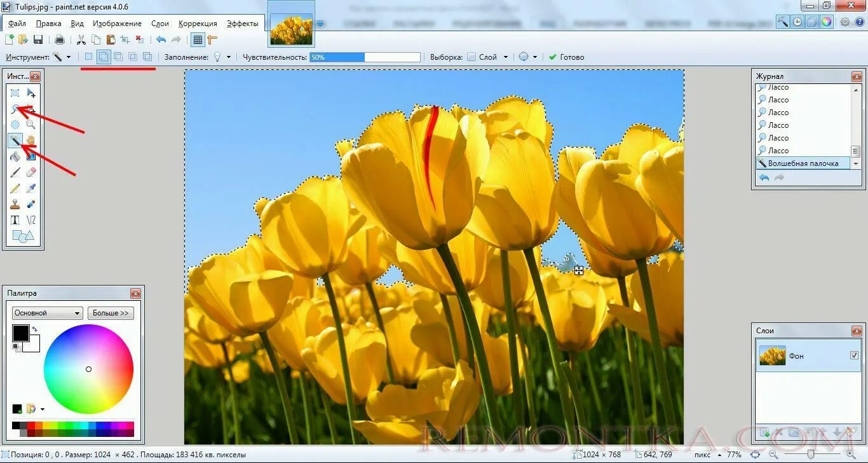Open the image list arrow beside thumbnail

320,24
